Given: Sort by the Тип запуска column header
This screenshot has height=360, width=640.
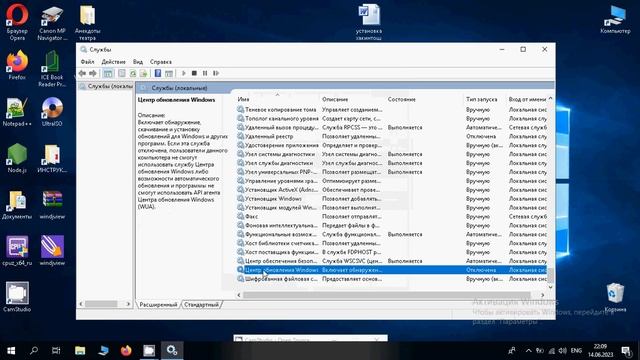Looking at the screenshot, I should tap(485, 99).
